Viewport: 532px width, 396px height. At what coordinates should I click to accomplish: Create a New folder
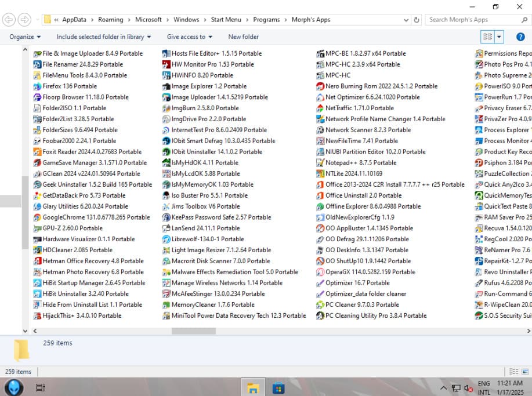243,37
